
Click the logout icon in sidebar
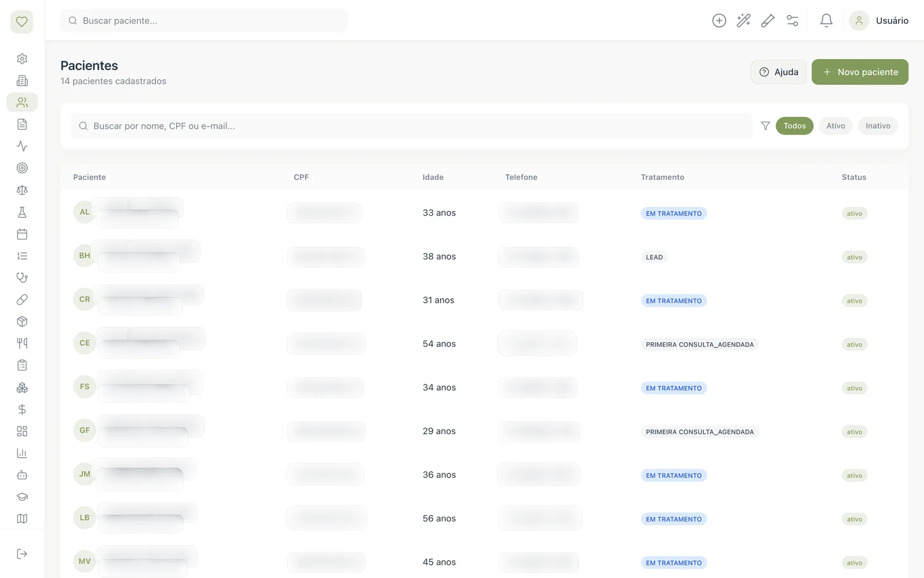(22, 554)
